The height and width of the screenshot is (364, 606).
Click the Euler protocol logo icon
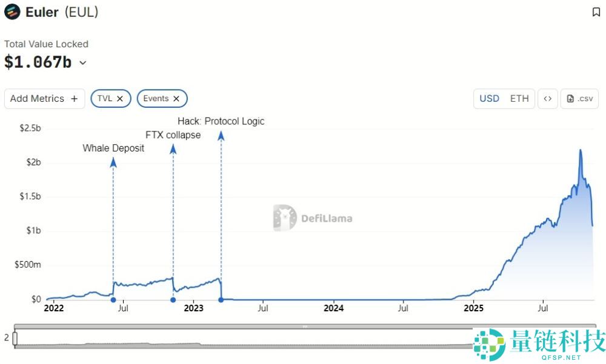tap(10, 12)
